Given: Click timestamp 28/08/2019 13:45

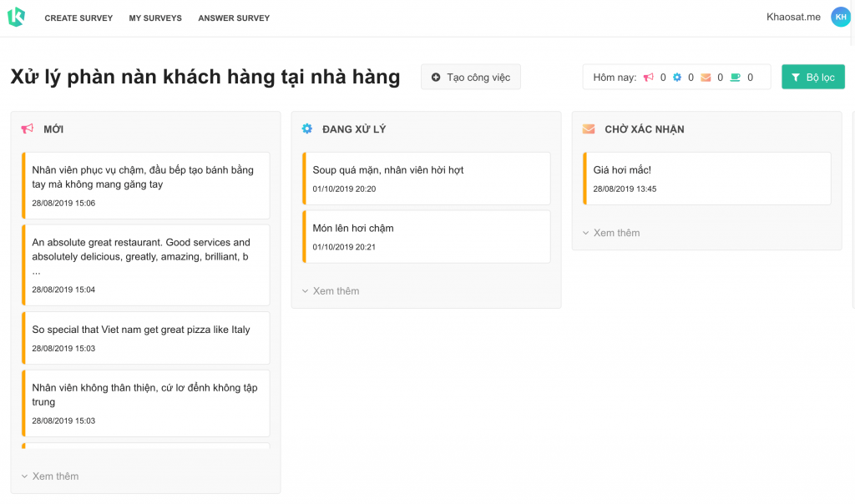Looking at the screenshot, I should tap(625, 189).
